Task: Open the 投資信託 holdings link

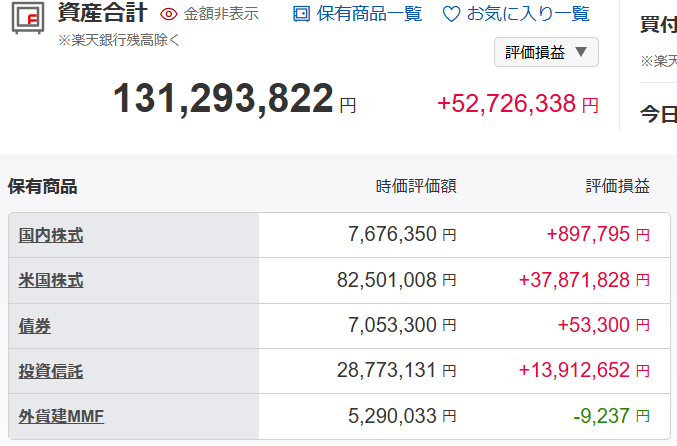Action: coord(51,371)
